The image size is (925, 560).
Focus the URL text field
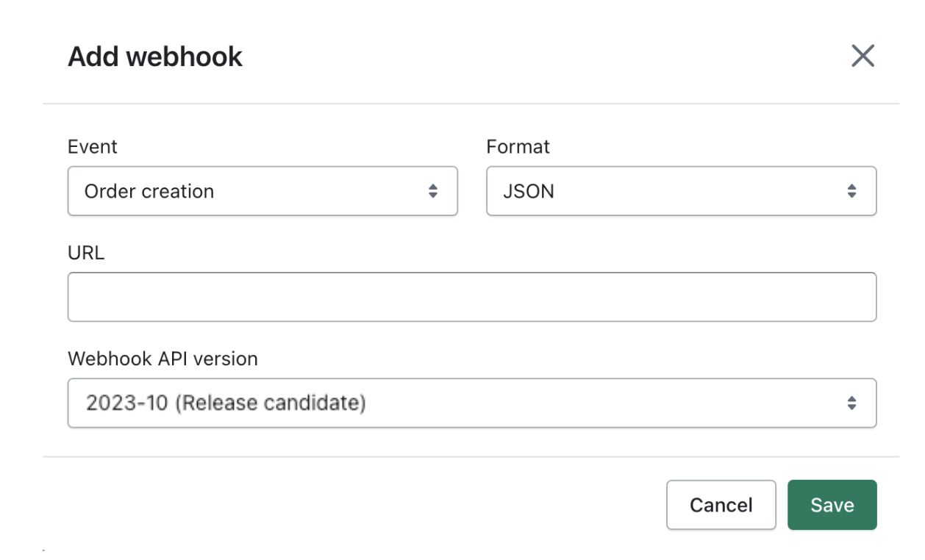click(x=472, y=297)
